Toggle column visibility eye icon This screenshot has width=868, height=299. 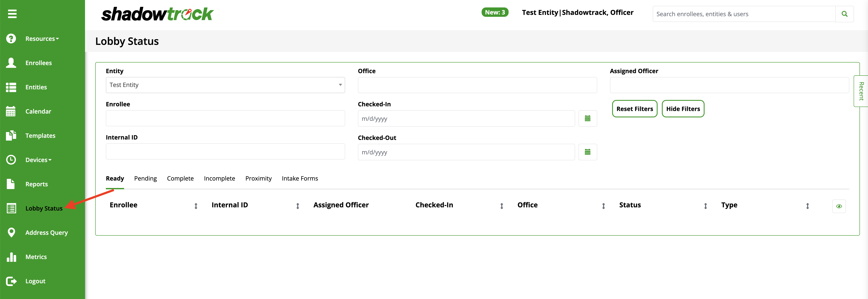pyautogui.click(x=839, y=206)
